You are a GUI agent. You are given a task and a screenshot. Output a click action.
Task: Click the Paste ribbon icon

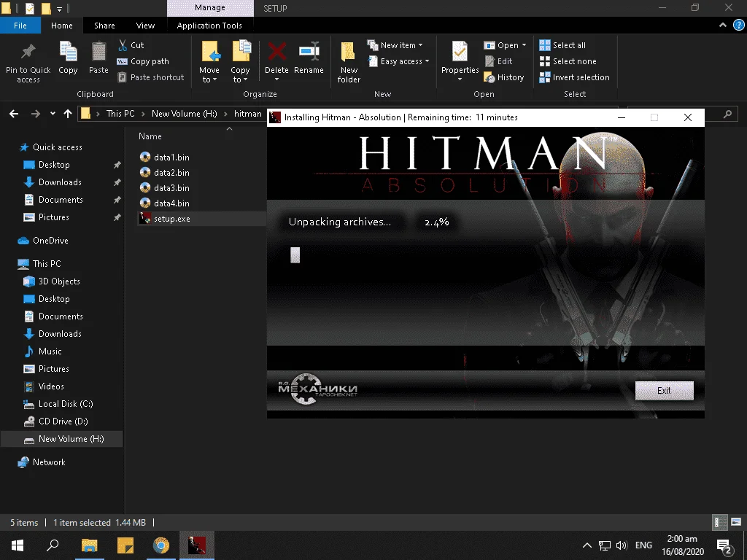[98, 52]
